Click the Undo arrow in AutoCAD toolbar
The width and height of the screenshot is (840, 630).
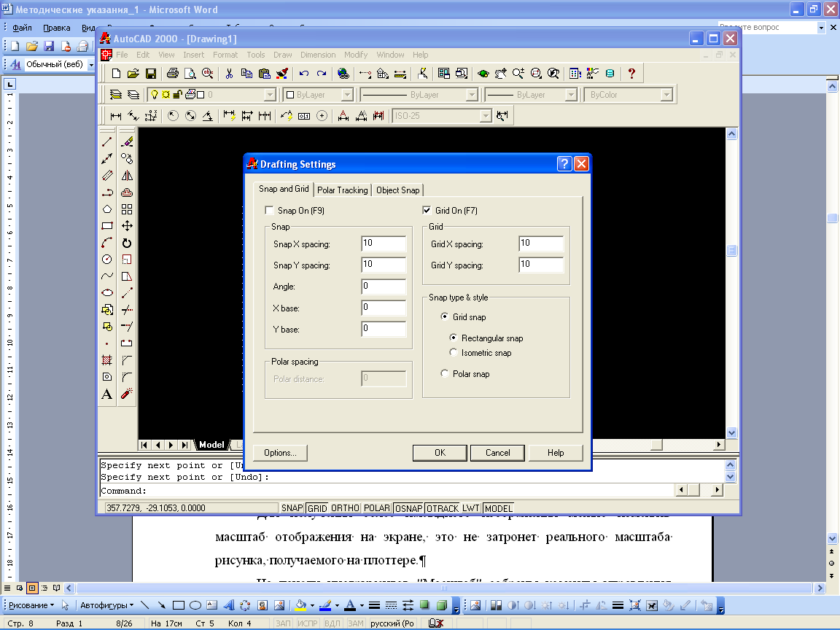pyautogui.click(x=304, y=74)
